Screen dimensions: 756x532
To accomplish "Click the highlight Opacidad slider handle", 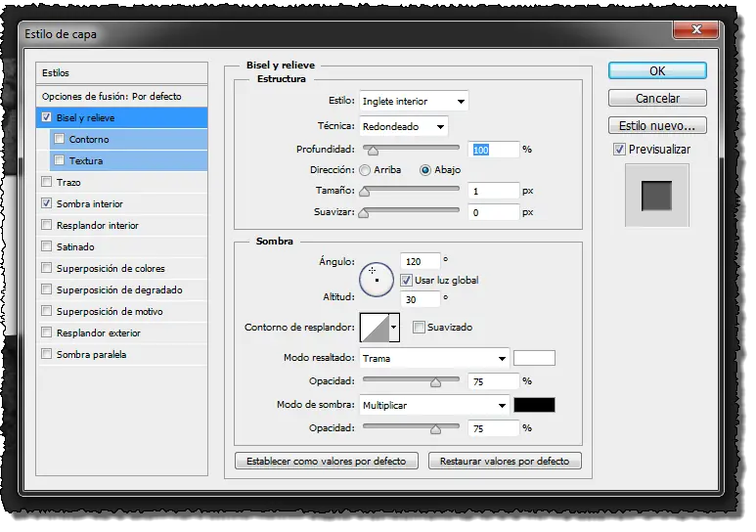I will [x=435, y=382].
